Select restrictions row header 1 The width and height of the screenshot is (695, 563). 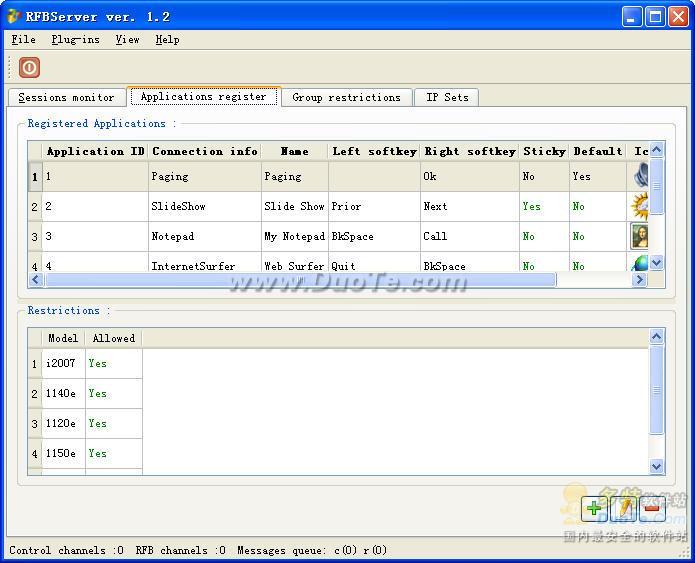click(x=35, y=364)
